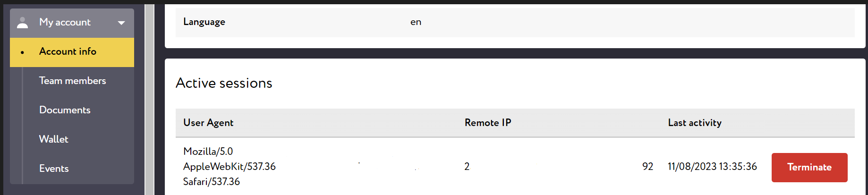Click the User Agent column header
Screen dimensions: 868x195
pyautogui.click(x=208, y=123)
